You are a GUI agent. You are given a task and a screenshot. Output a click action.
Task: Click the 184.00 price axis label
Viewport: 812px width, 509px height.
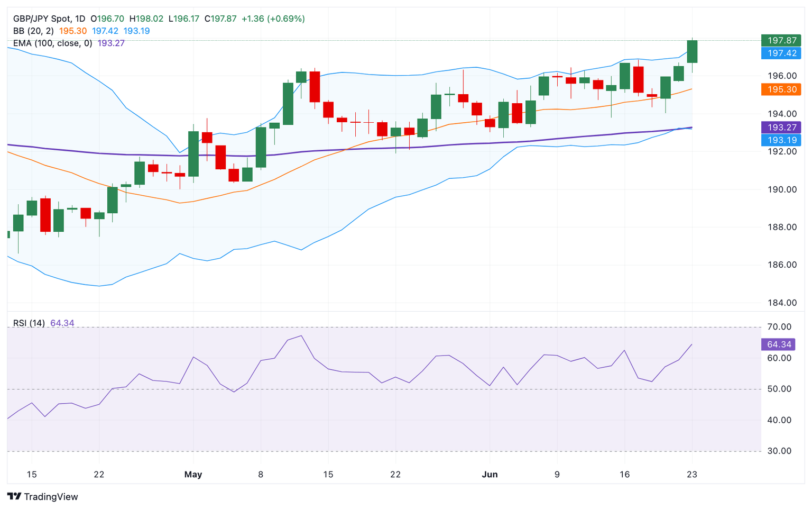782,303
